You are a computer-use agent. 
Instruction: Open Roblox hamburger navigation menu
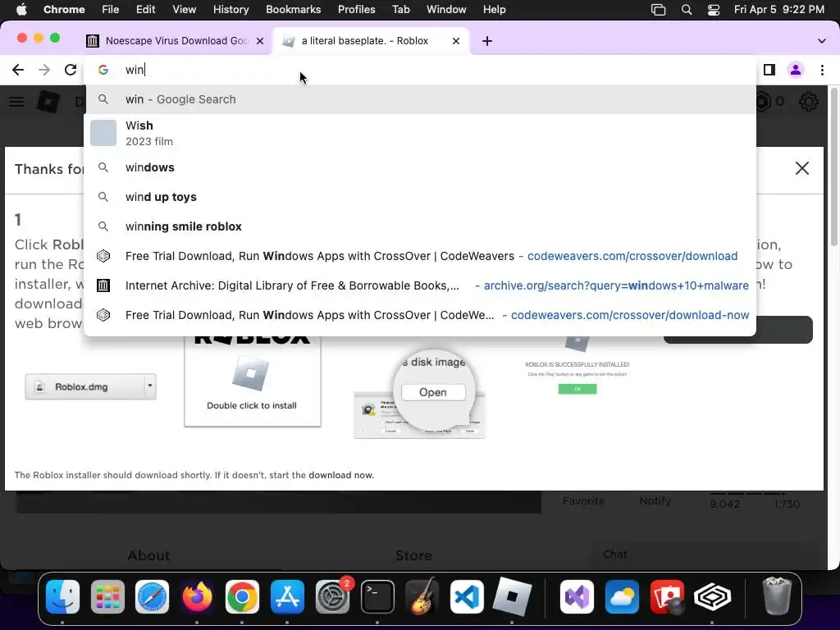point(16,101)
